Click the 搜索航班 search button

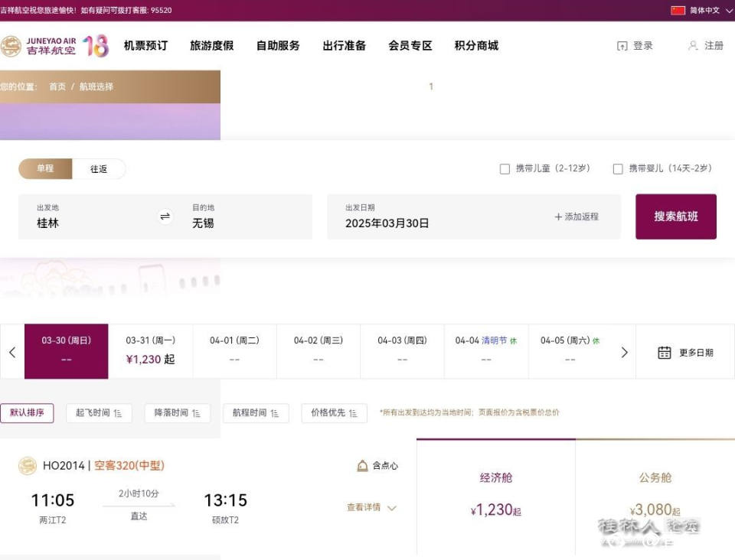(x=675, y=217)
